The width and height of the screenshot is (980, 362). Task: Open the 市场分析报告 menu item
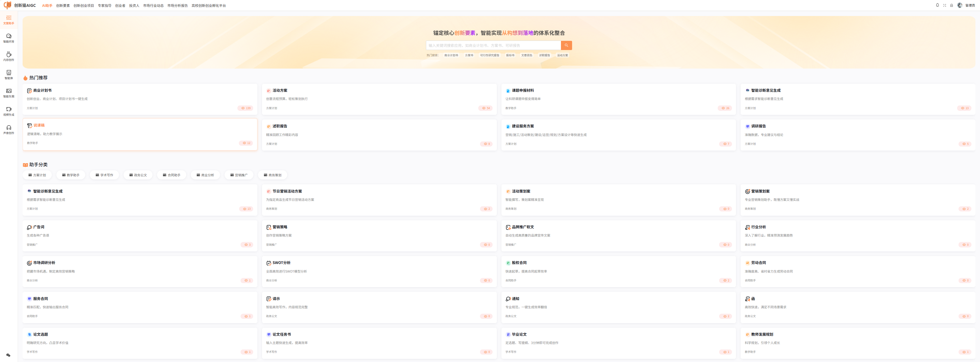[177, 6]
